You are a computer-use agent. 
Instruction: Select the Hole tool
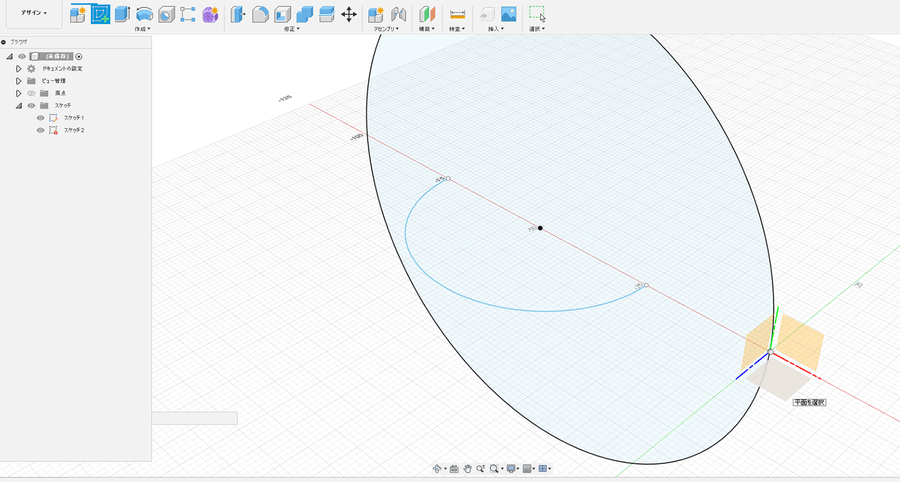pos(166,14)
